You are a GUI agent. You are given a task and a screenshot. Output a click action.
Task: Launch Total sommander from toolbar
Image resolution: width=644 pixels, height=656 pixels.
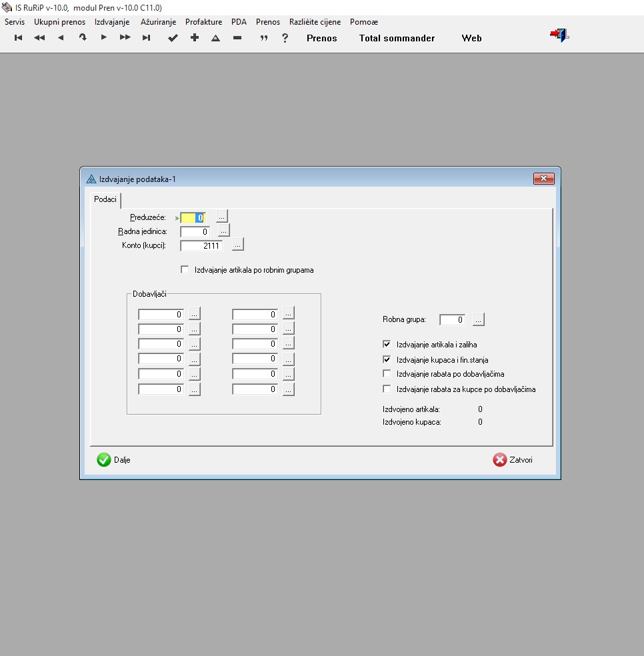(x=397, y=38)
